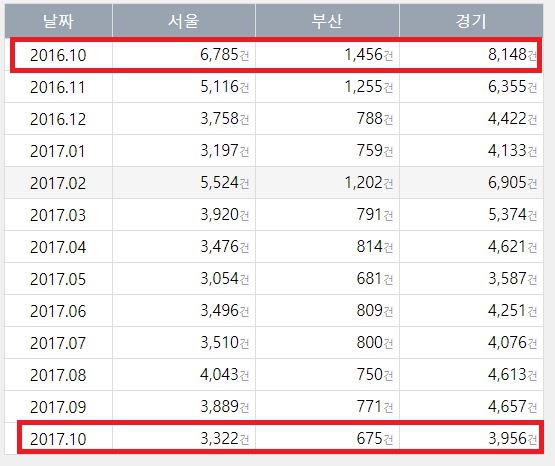Click the 부산 column header
The image size is (555, 466).
pos(327,21)
